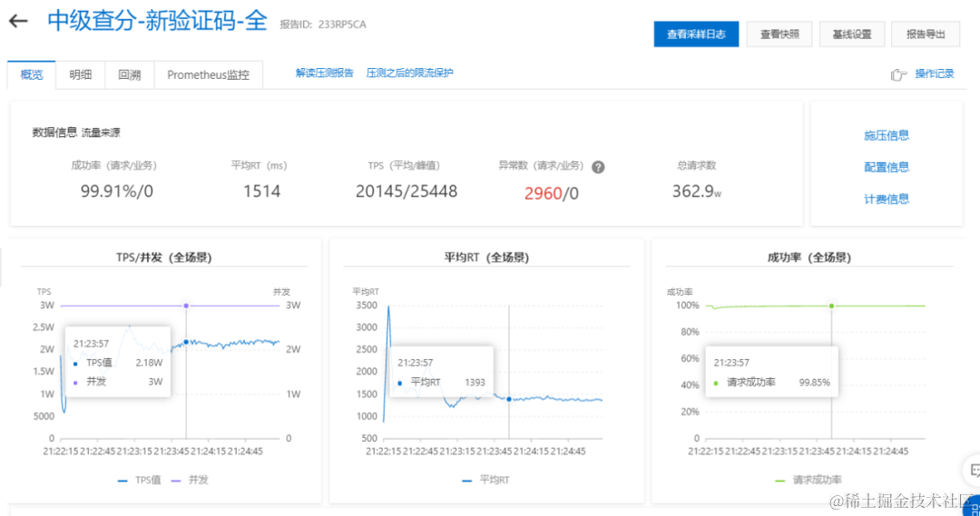Click the report ID 233RP5CA

click(x=342, y=24)
